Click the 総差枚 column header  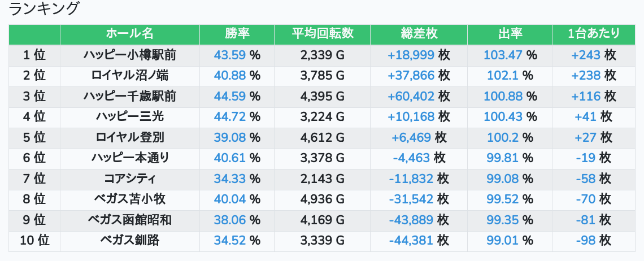[x=419, y=34]
